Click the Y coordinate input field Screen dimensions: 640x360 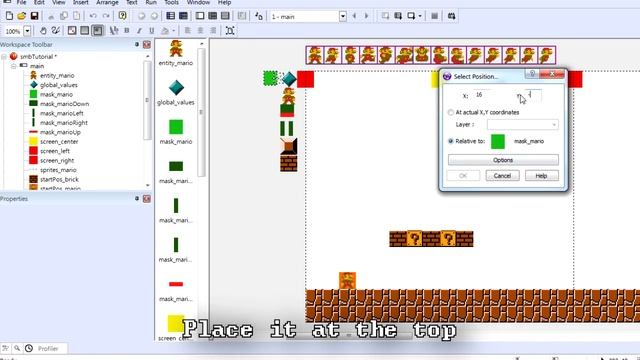tap(533, 95)
